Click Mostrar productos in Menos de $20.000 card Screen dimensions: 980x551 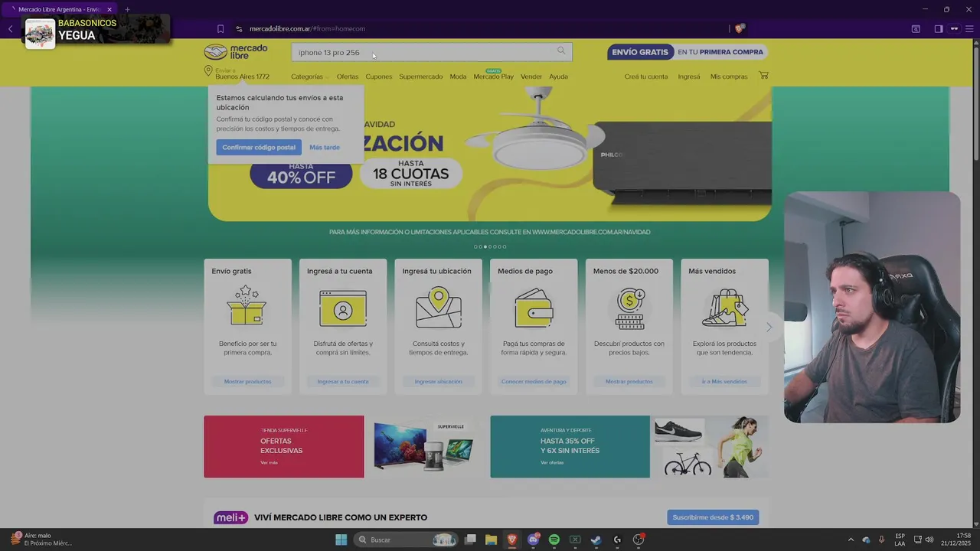(629, 381)
